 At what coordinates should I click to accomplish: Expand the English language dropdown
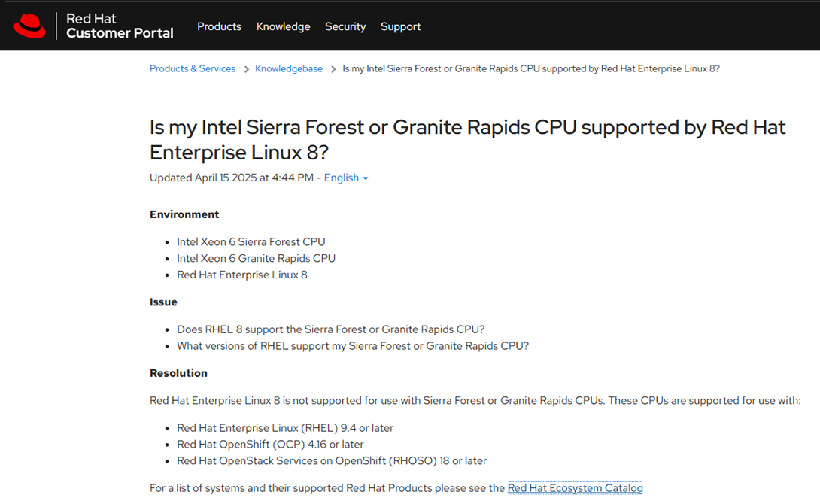[342, 178]
